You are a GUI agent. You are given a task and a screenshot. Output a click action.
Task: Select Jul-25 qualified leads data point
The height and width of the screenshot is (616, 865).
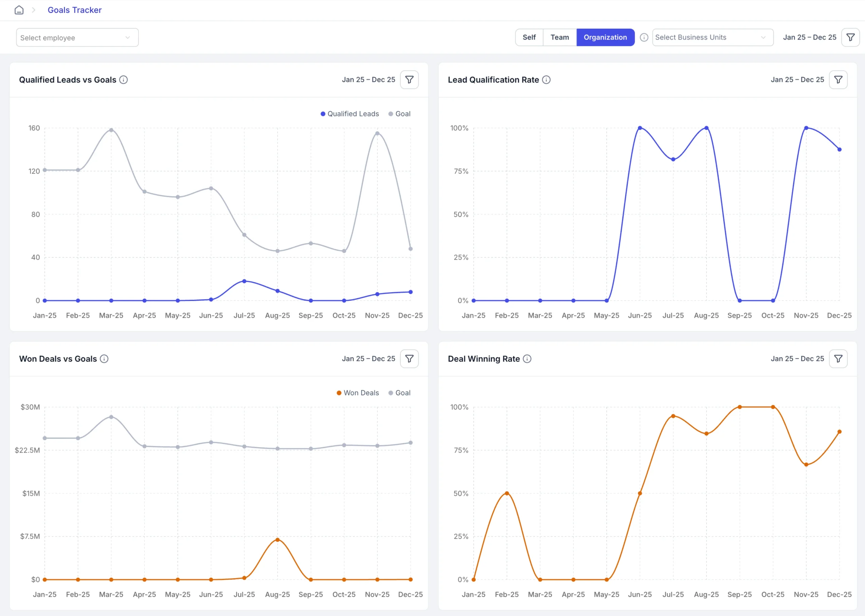244,281
